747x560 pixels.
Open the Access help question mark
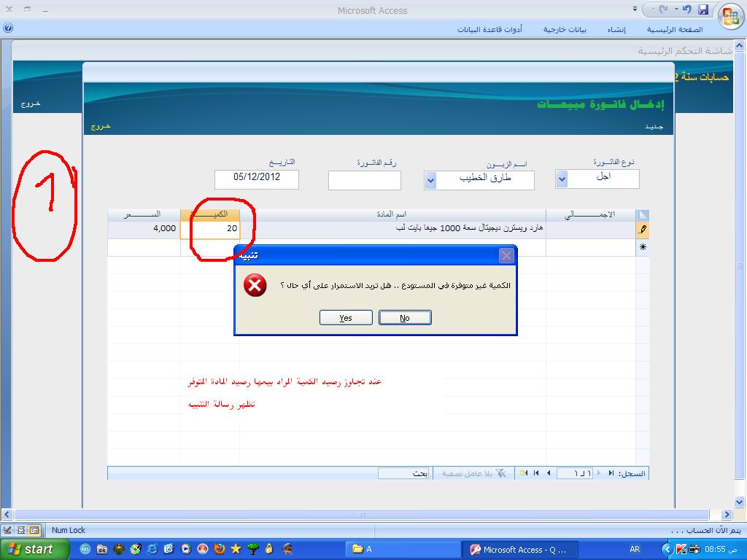point(7,28)
